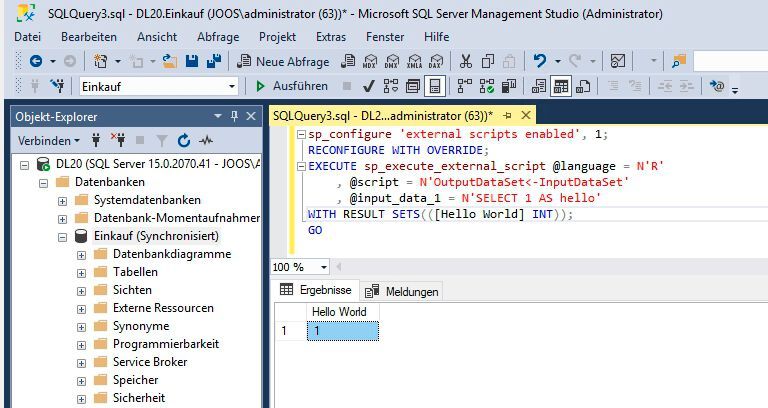
Task: Open the Query Options icon
Action: tap(413, 86)
